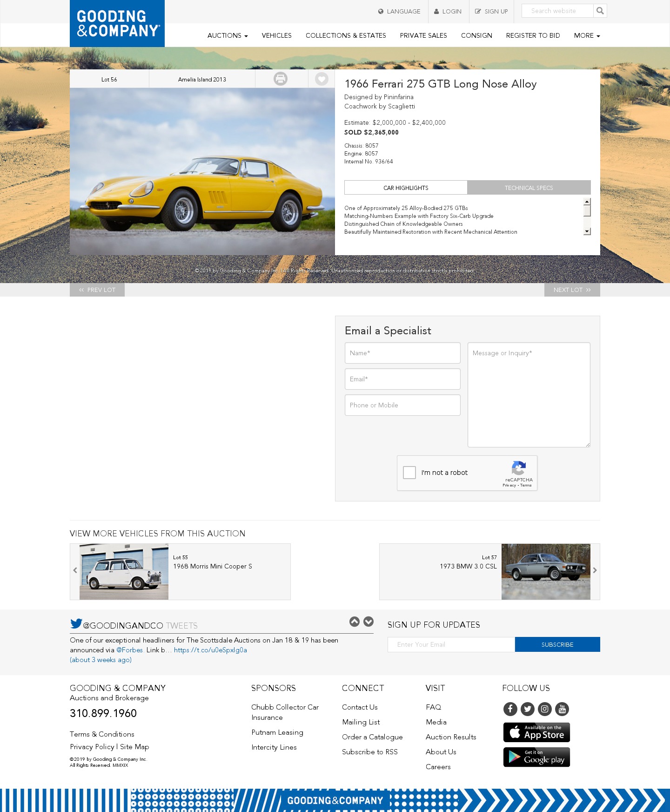
Task: Open the Google Play badge
Action: tap(536, 757)
